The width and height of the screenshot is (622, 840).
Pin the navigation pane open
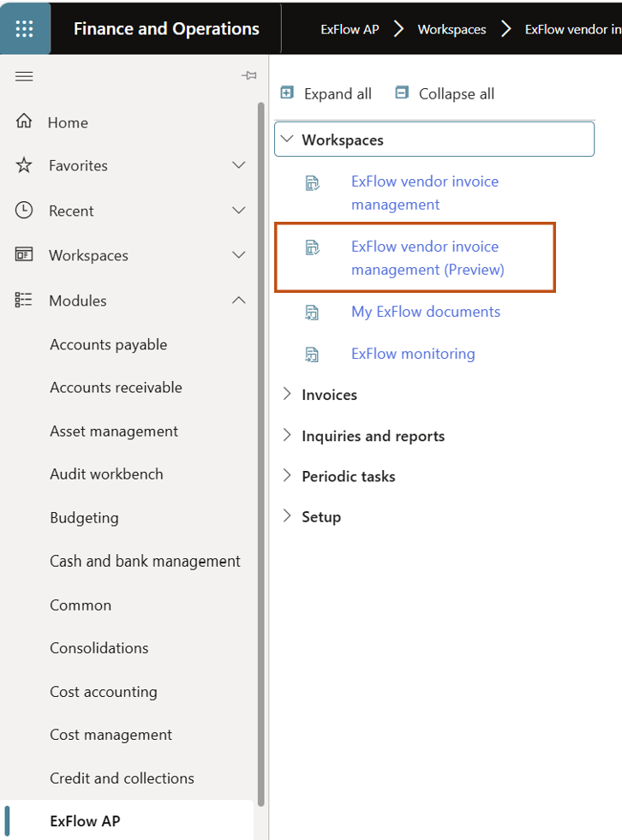pos(249,76)
